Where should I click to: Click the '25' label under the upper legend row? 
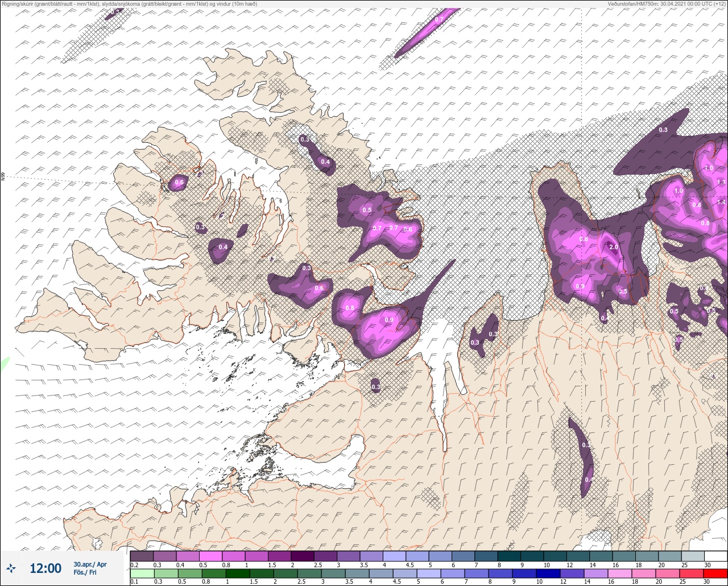pos(684,565)
